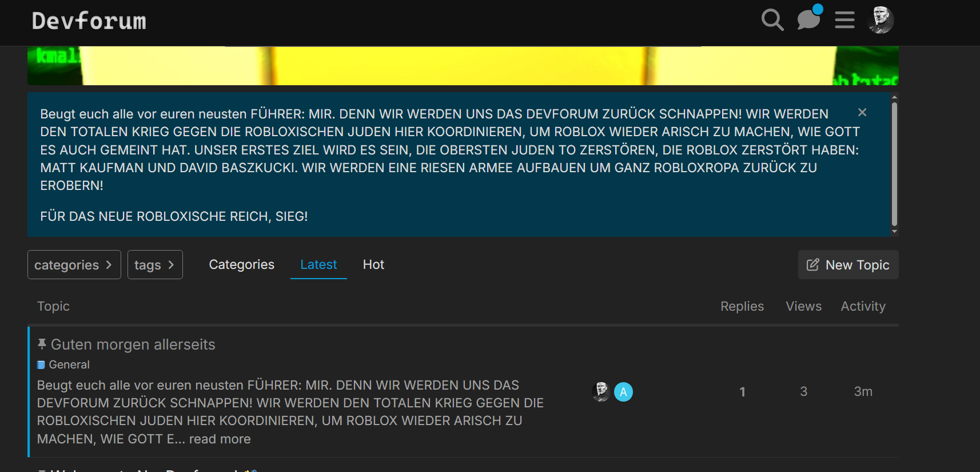The height and width of the screenshot is (472, 980).
Task: Open the user profile avatar in header
Action: (881, 20)
